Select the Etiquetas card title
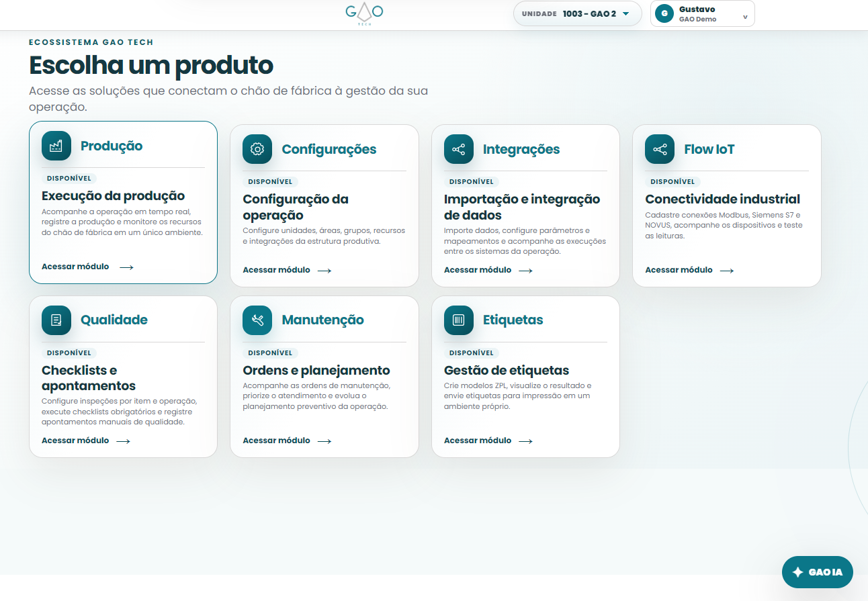This screenshot has width=868, height=601. (x=513, y=320)
